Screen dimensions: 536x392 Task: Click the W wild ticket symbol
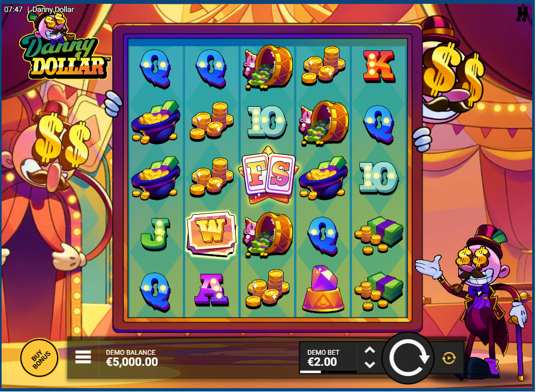pos(212,233)
